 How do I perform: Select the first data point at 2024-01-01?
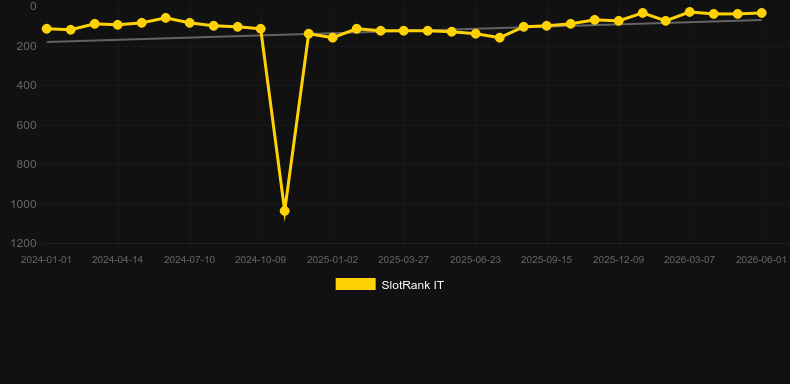coord(47,29)
